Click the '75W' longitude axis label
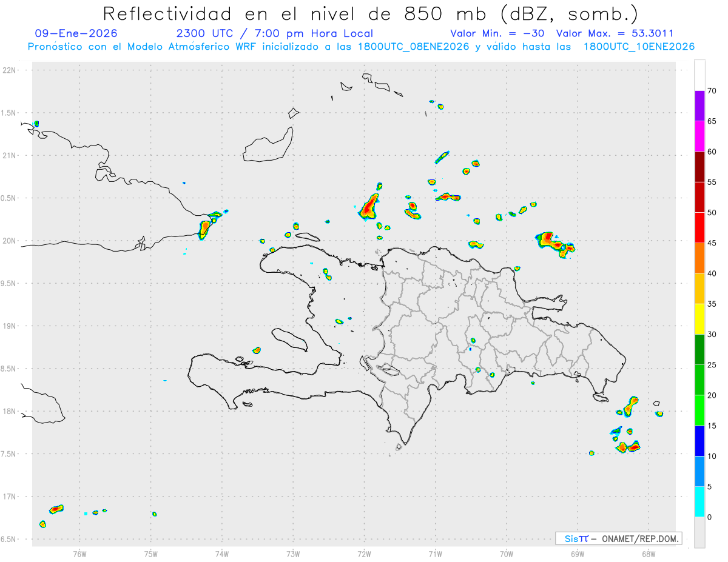The height and width of the screenshot is (562, 728). (x=151, y=554)
